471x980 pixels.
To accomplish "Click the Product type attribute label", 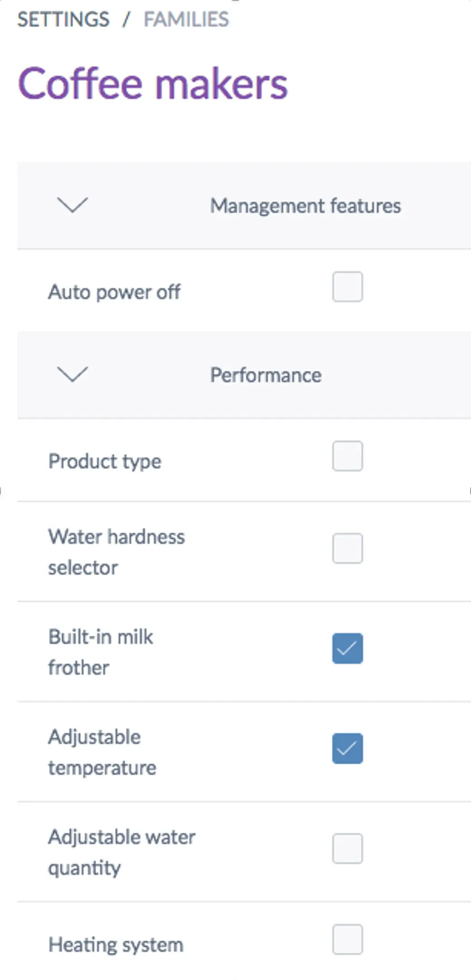I will pos(105,461).
